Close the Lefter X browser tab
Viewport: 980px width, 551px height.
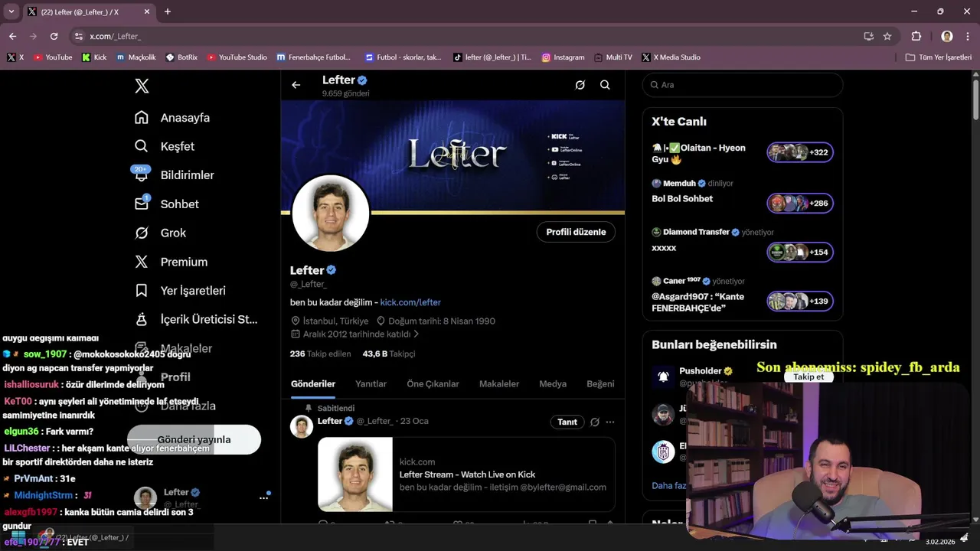148,11
